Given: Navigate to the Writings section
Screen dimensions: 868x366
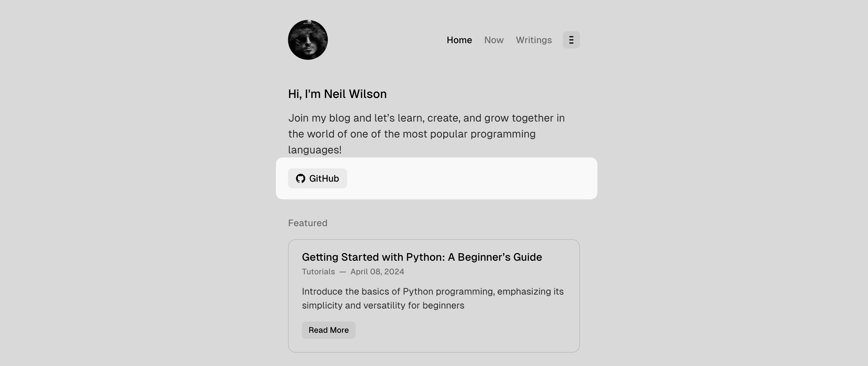Looking at the screenshot, I should coord(534,40).
